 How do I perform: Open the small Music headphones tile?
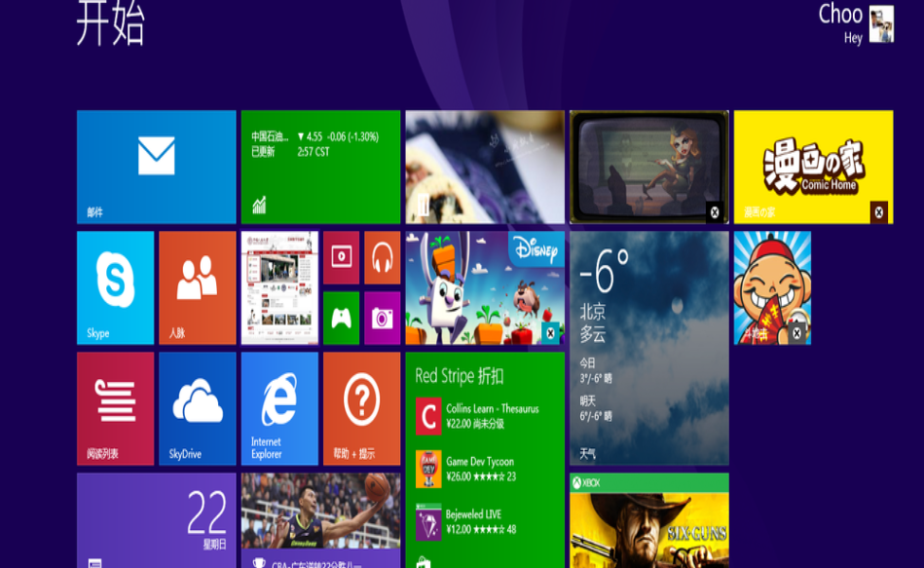pos(383,258)
